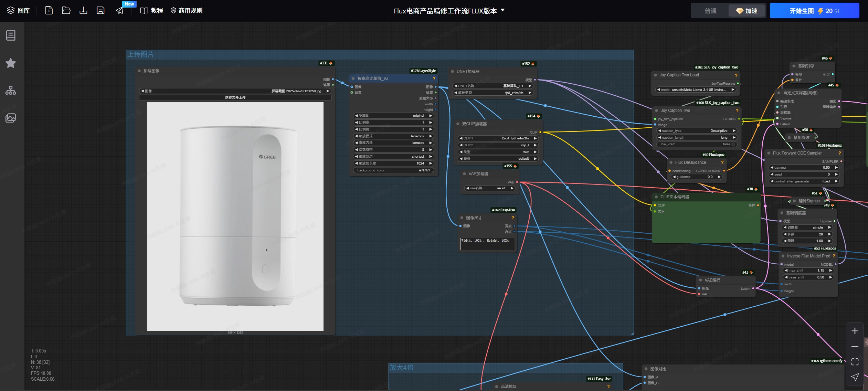This screenshot has width=868, height=391.
Task: Click the 开始生图 generate button
Action: [814, 11]
